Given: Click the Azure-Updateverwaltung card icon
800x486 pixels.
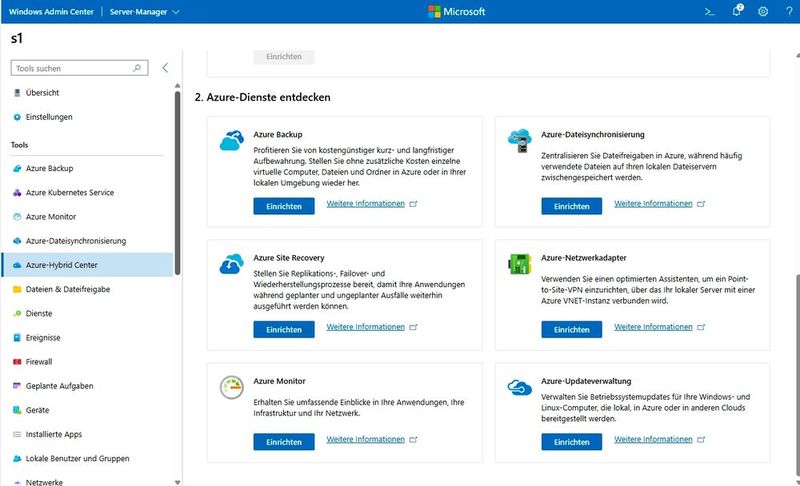Looking at the screenshot, I should [519, 388].
